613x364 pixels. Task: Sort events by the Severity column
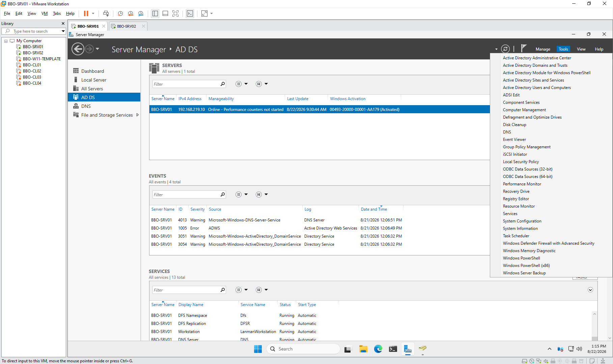(x=197, y=209)
